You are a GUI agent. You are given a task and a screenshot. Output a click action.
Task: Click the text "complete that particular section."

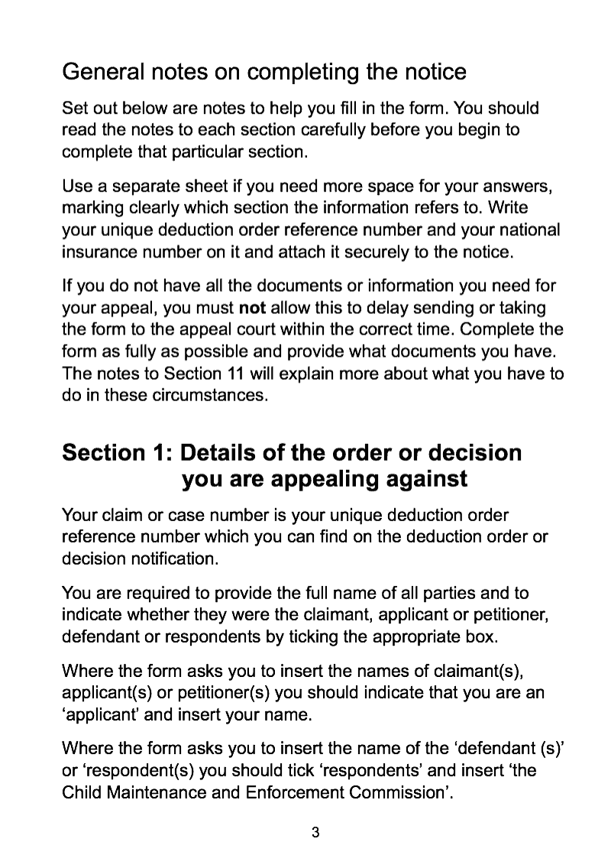click(185, 151)
